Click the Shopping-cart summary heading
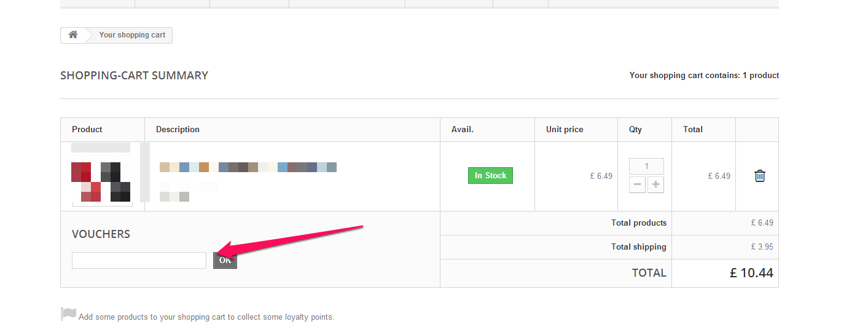Viewport: 868px width, 332px height. 134,76
